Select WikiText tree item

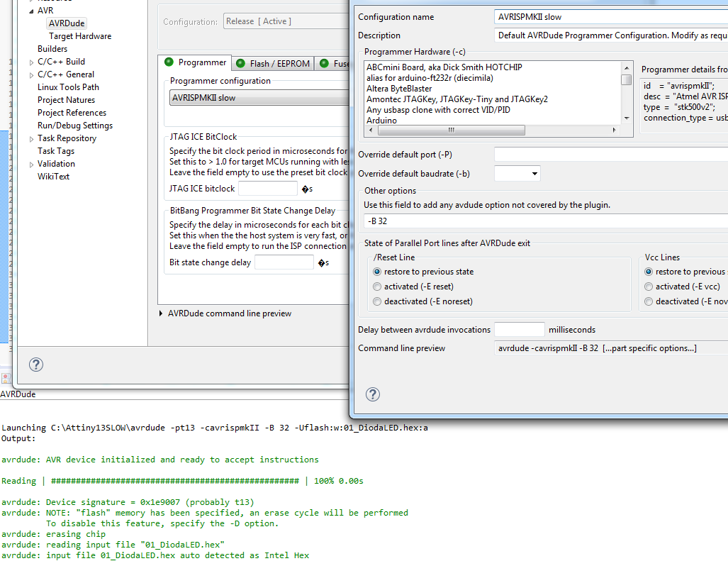pyautogui.click(x=53, y=177)
